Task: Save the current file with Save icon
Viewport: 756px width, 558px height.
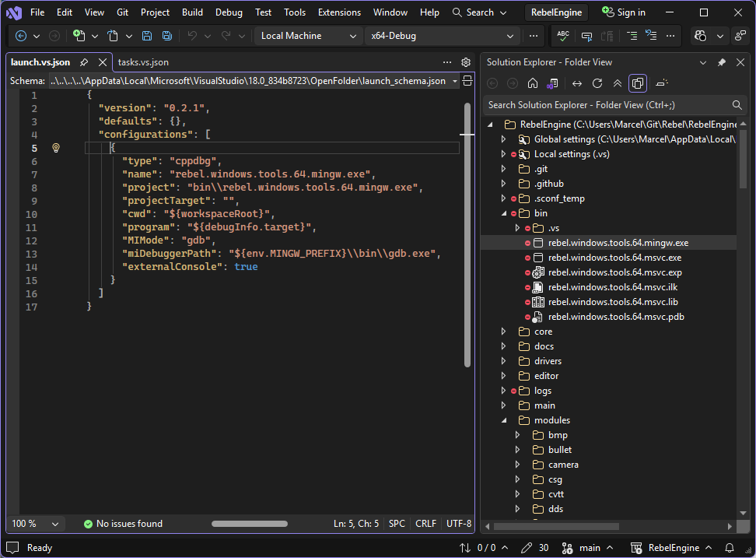Action: pyautogui.click(x=147, y=36)
